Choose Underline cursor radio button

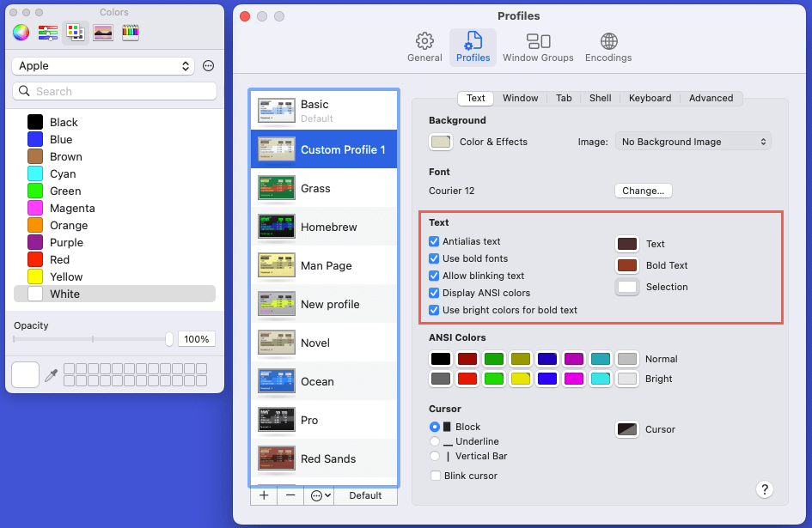(x=435, y=441)
